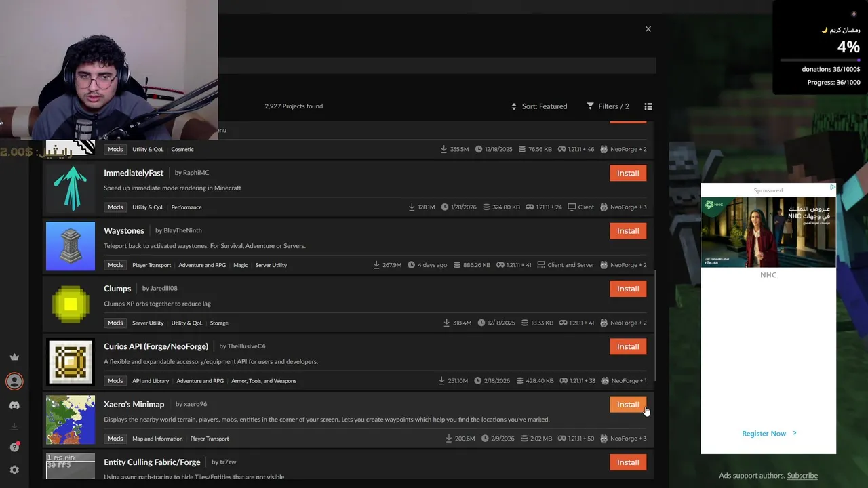The width and height of the screenshot is (868, 488).
Task: Open the crown premium icon in sidebar
Action: [14, 357]
